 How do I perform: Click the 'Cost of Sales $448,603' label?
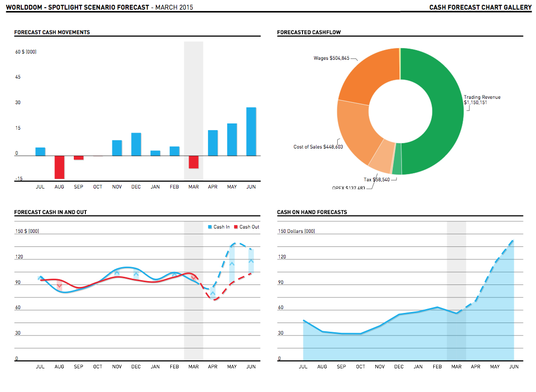click(x=318, y=147)
